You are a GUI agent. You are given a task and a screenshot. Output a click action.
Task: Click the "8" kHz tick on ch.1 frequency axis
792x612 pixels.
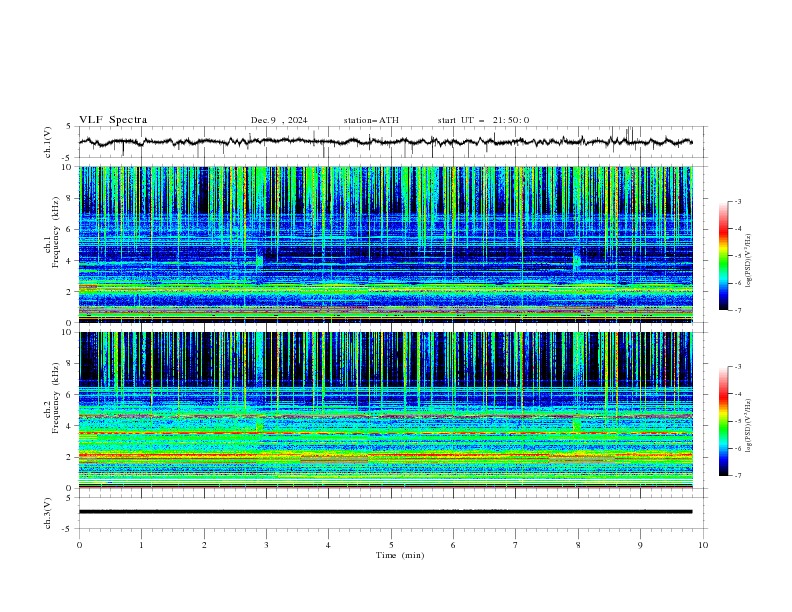[71, 198]
